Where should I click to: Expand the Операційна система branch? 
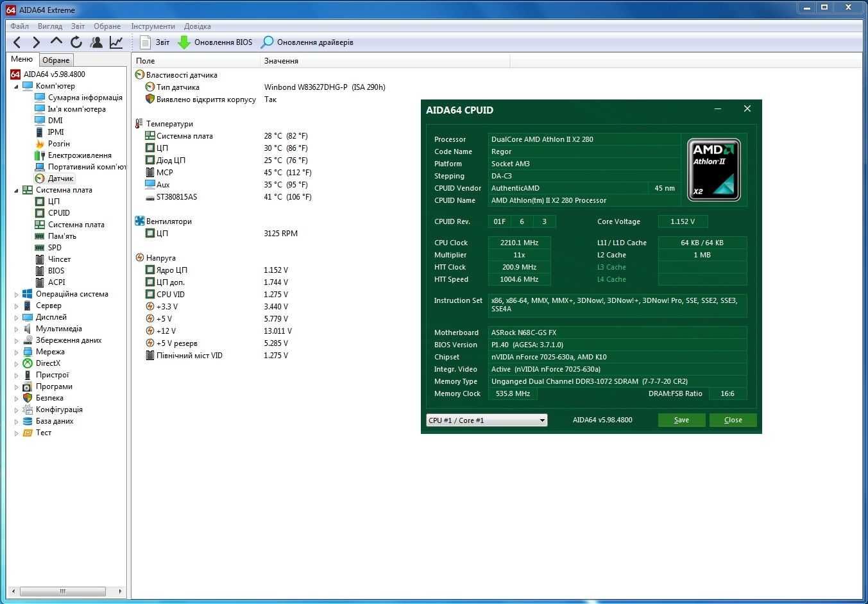coord(16,294)
